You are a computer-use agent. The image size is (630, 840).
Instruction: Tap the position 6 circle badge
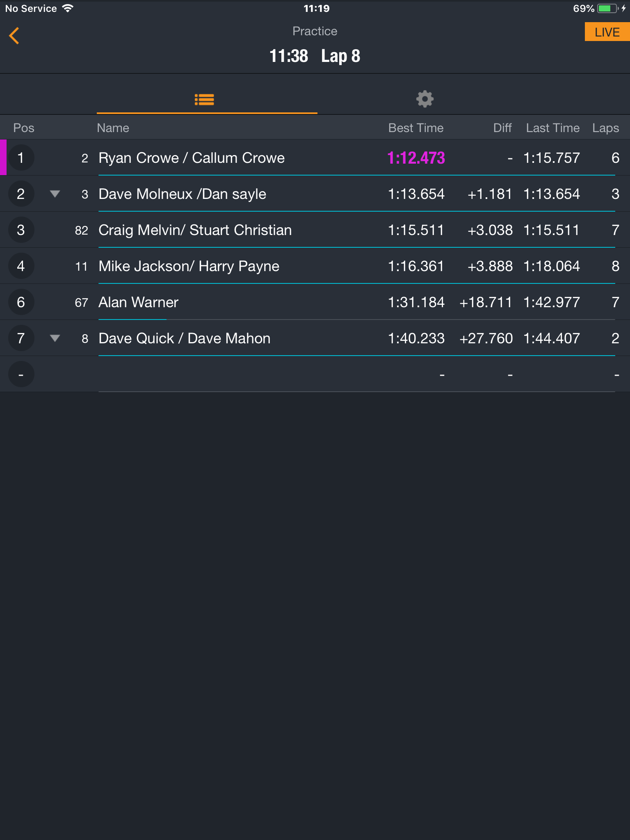point(21,302)
